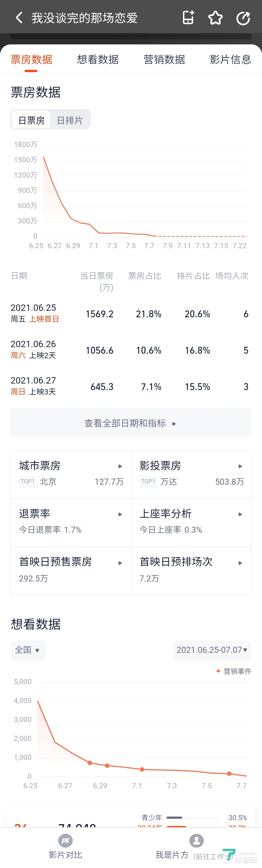Select the 日票房 view
262x868 pixels.
pos(31,120)
